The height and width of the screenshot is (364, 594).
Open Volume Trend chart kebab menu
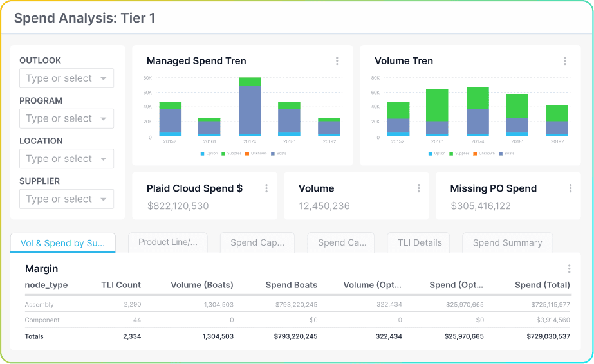pyautogui.click(x=565, y=61)
